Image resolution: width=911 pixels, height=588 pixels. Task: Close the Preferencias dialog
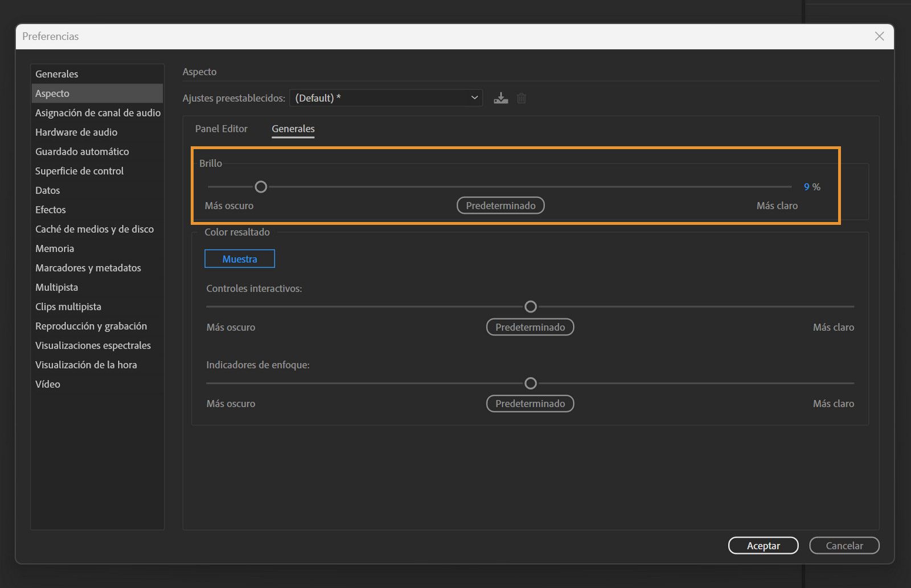click(879, 36)
